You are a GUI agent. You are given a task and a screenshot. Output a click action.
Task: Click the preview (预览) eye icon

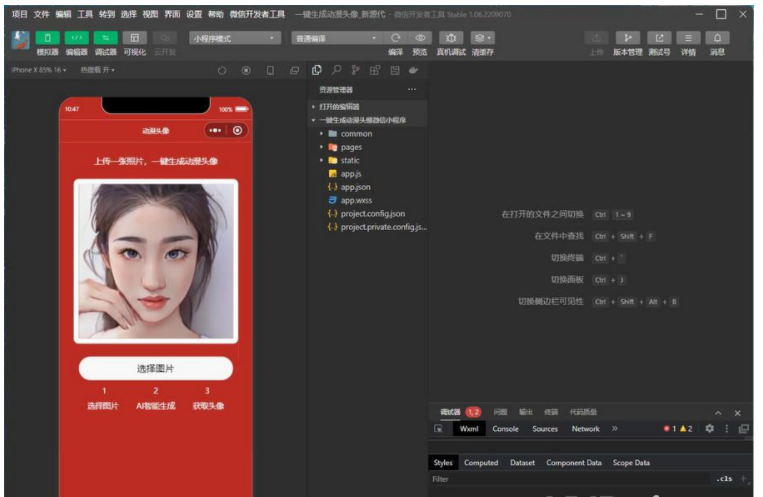(420, 38)
